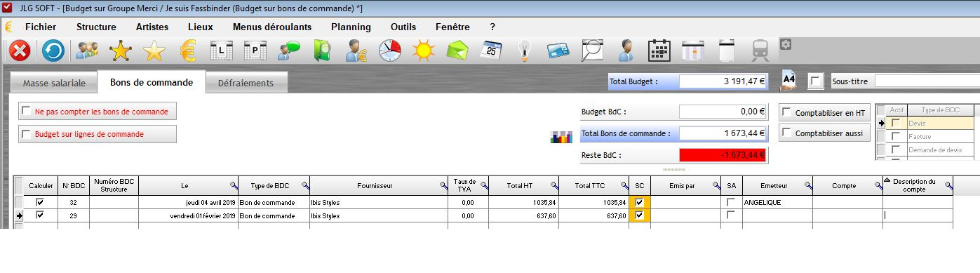Click the blue refresh arrow icon
This screenshot has height=273, width=980.
(x=54, y=51)
